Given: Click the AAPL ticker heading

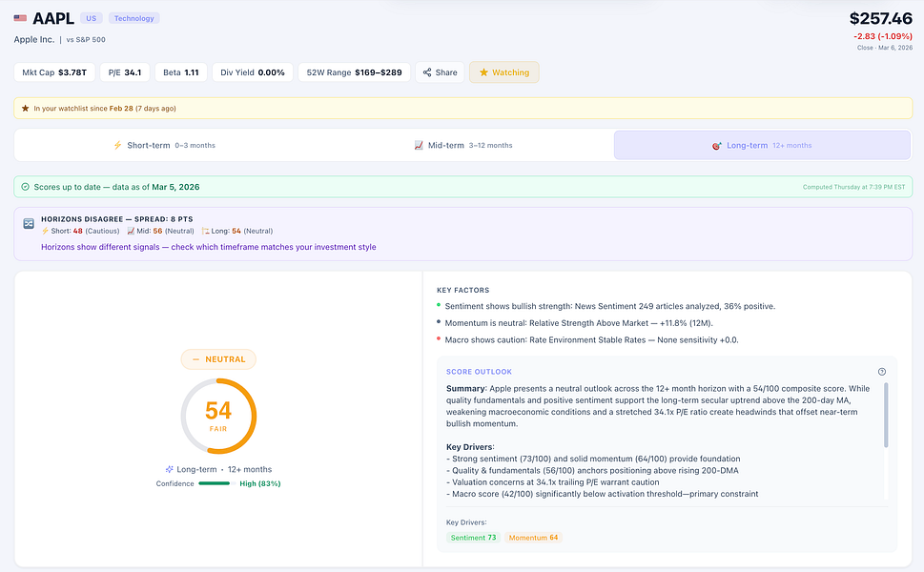Looking at the screenshot, I should coord(53,18).
